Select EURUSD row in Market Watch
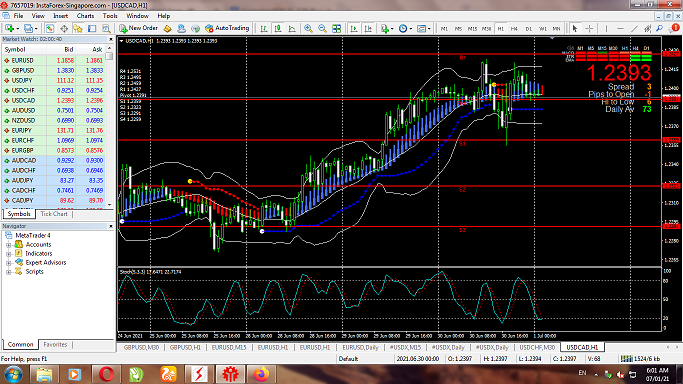 click(53, 61)
